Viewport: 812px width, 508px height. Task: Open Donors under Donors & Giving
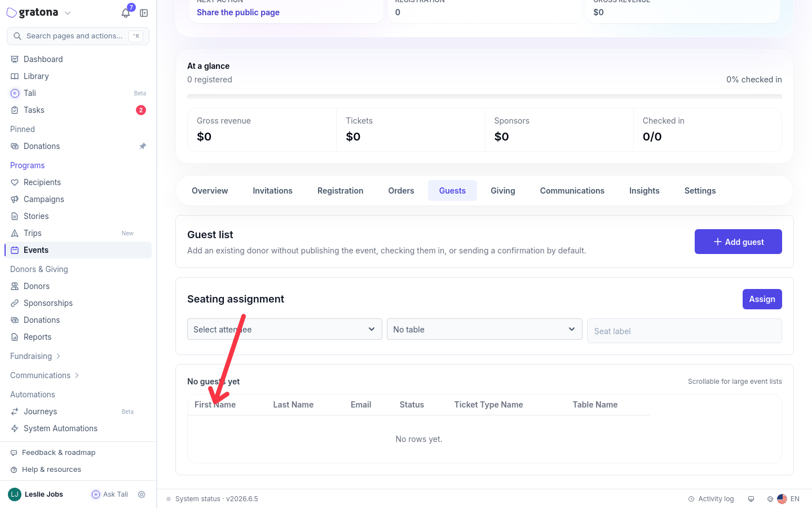(x=78, y=286)
